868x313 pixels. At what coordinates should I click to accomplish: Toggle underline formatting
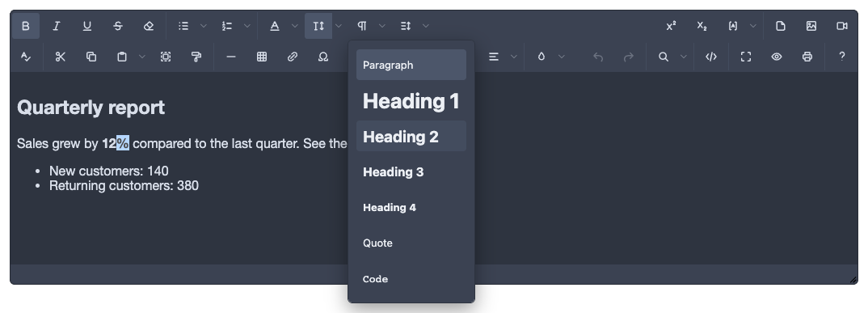coord(87,26)
